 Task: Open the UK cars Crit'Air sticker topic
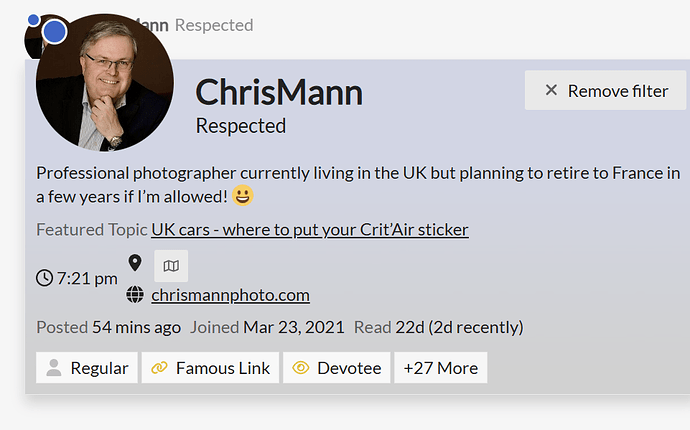pyautogui.click(x=310, y=230)
